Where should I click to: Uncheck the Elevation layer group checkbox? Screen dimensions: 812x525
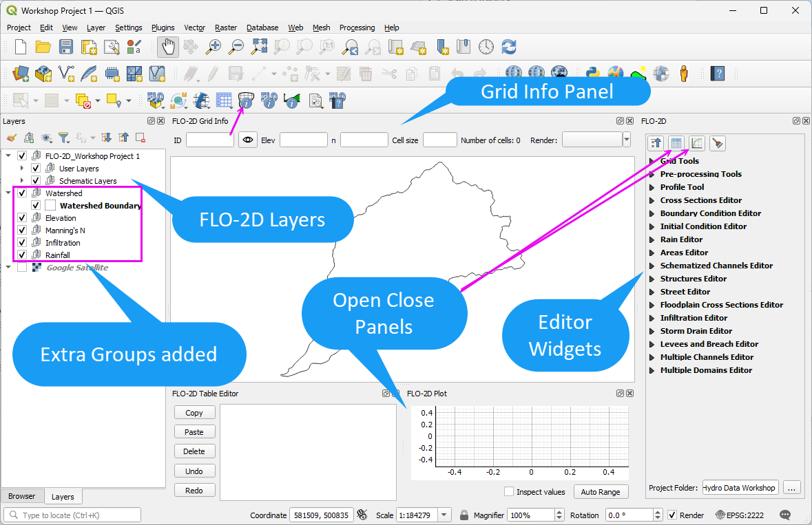click(22, 218)
